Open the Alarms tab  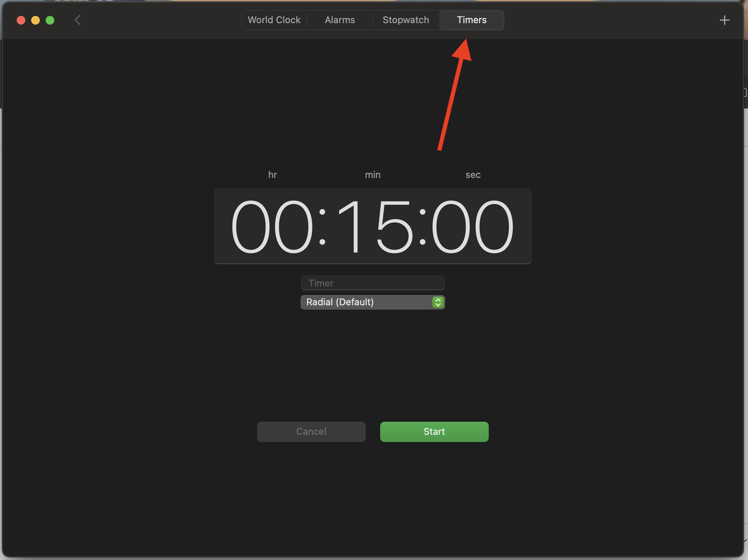pyautogui.click(x=340, y=20)
